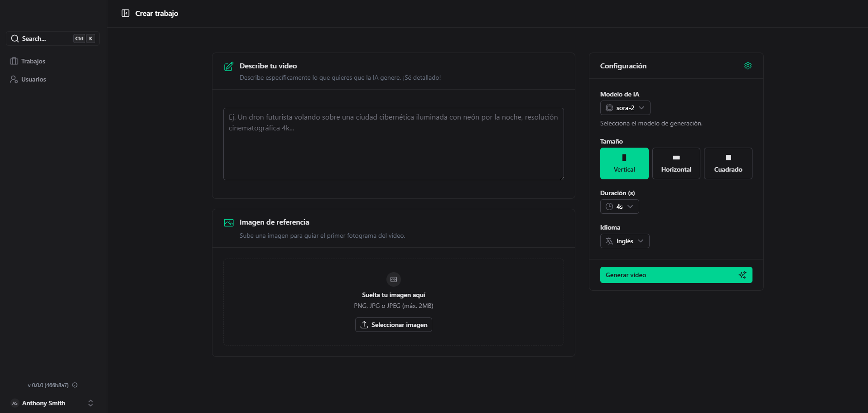Click the pencil icon beside Describe tu video
This screenshot has height=413, width=868.
[x=229, y=67]
